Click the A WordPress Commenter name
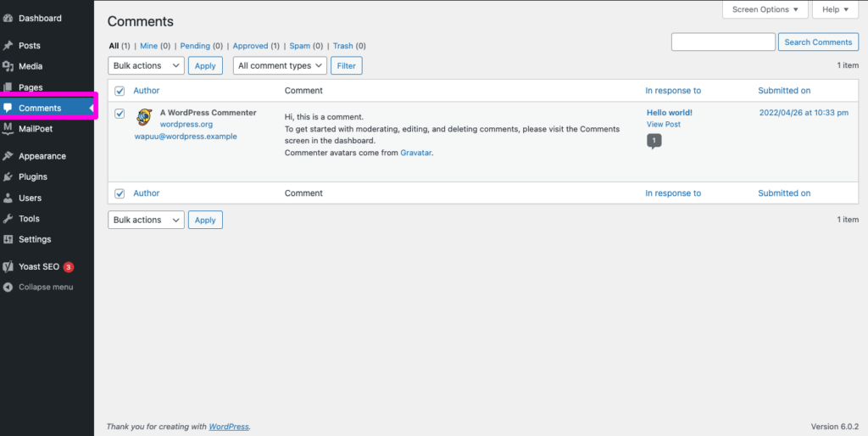The image size is (868, 436). (209, 113)
